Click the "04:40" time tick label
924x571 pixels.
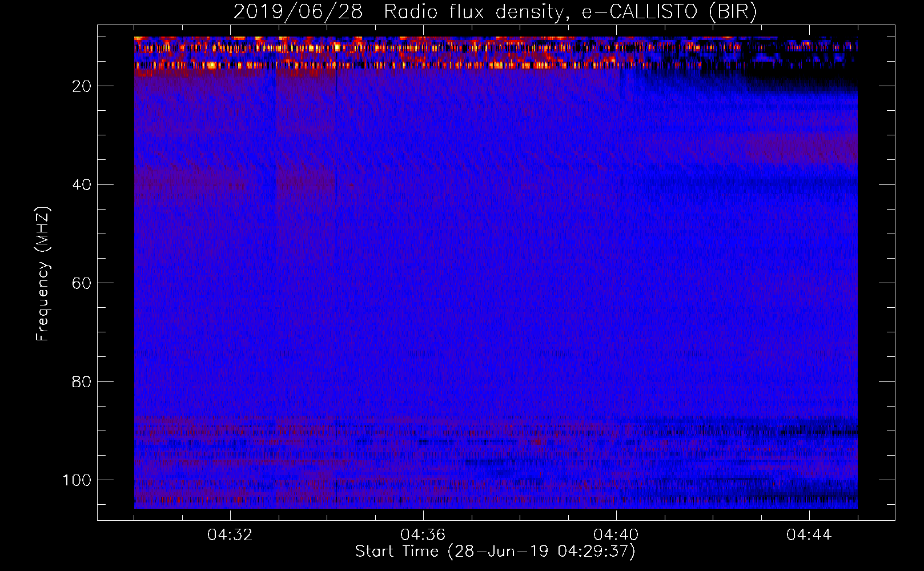[x=616, y=535]
